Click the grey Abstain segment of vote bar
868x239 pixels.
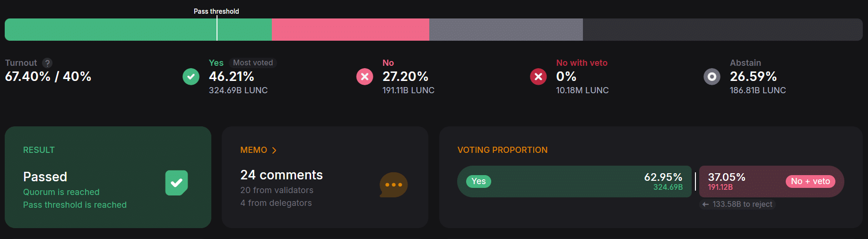pyautogui.click(x=506, y=30)
